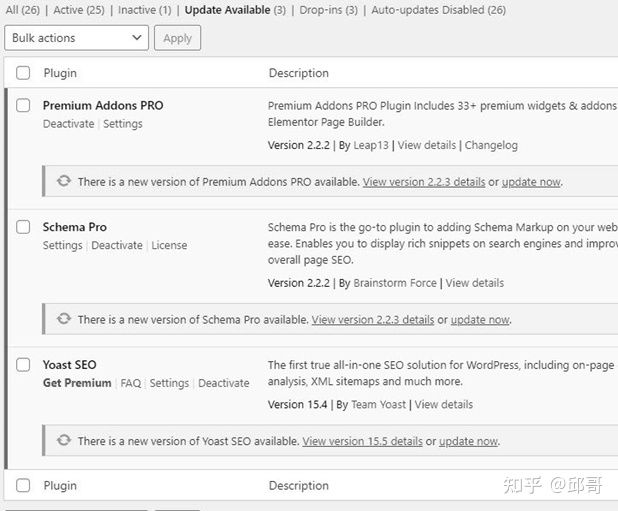
Task: Open Update Available (3) filter
Action: (235, 10)
